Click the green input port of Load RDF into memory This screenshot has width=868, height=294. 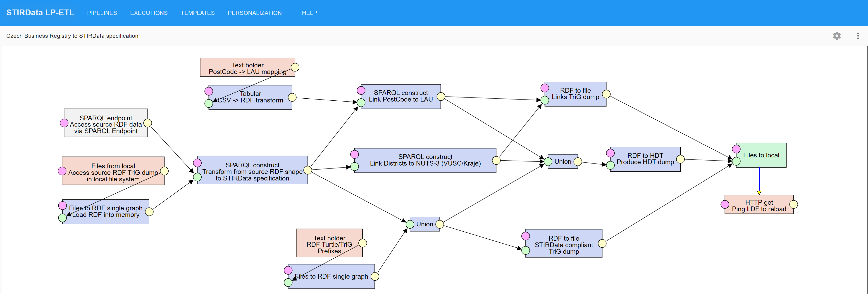tap(63, 218)
